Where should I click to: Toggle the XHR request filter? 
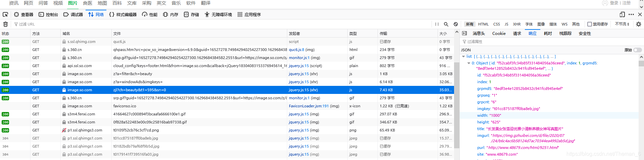click(517, 24)
